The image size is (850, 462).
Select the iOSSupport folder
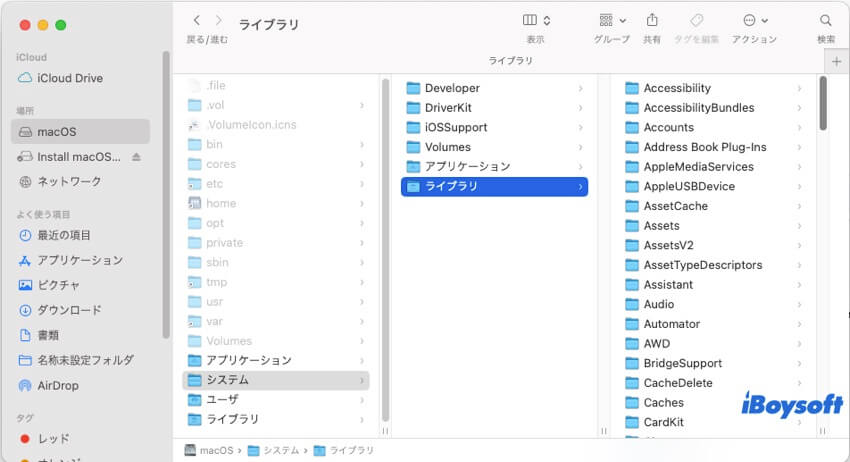tap(494, 127)
